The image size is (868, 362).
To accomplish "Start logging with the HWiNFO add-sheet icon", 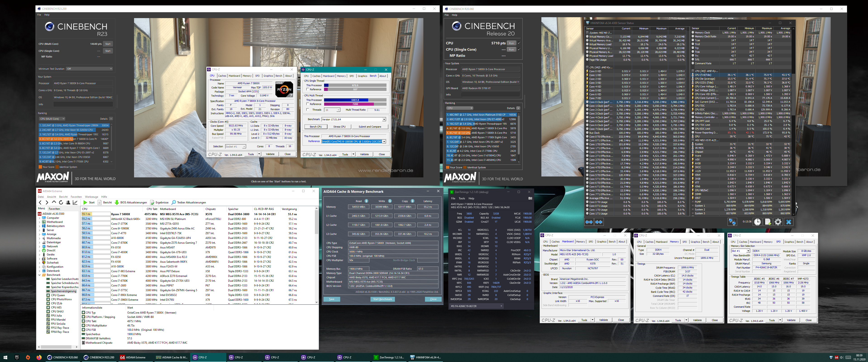I will click(x=768, y=222).
